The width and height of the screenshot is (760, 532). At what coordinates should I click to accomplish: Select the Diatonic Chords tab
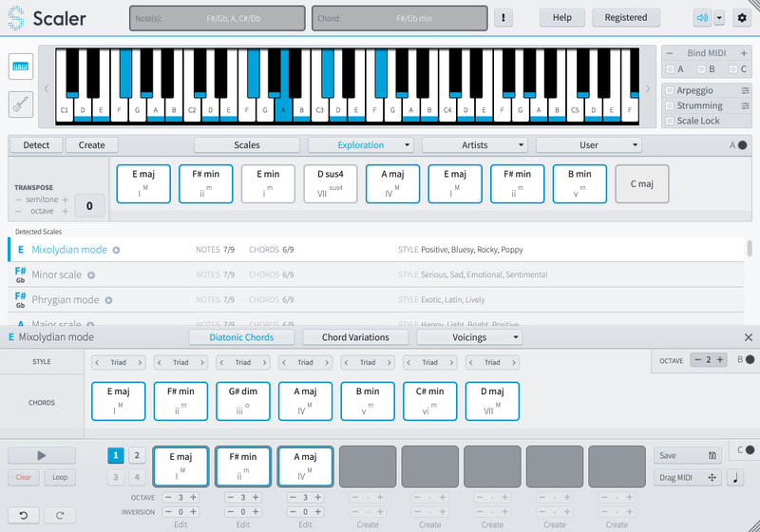point(240,337)
